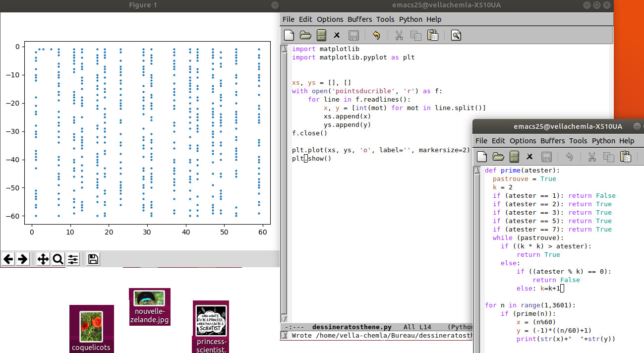Screen dimensions: 644x353
Task: Open the Buffers menu in the prime function Emacs window
Action: [553, 141]
